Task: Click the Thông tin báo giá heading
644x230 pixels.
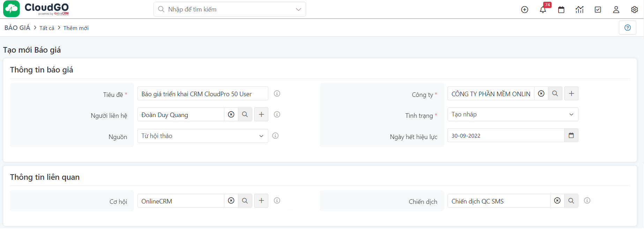Action: point(42,70)
